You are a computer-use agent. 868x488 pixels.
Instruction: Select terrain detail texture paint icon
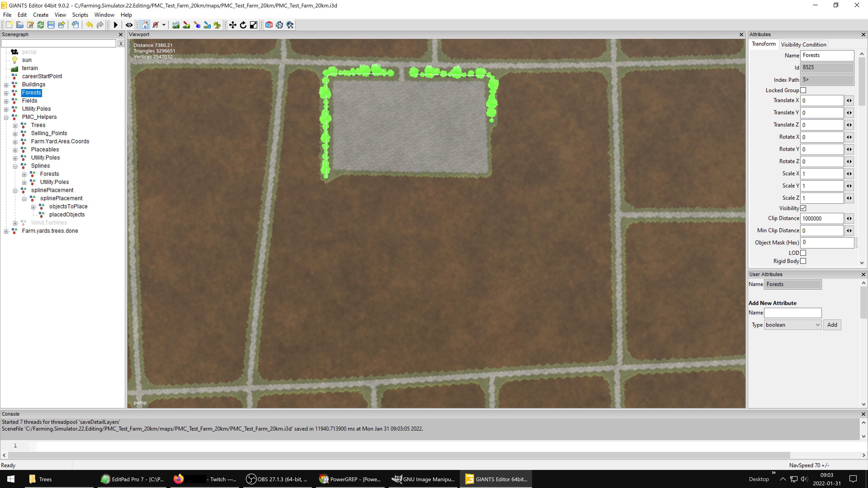(186, 25)
